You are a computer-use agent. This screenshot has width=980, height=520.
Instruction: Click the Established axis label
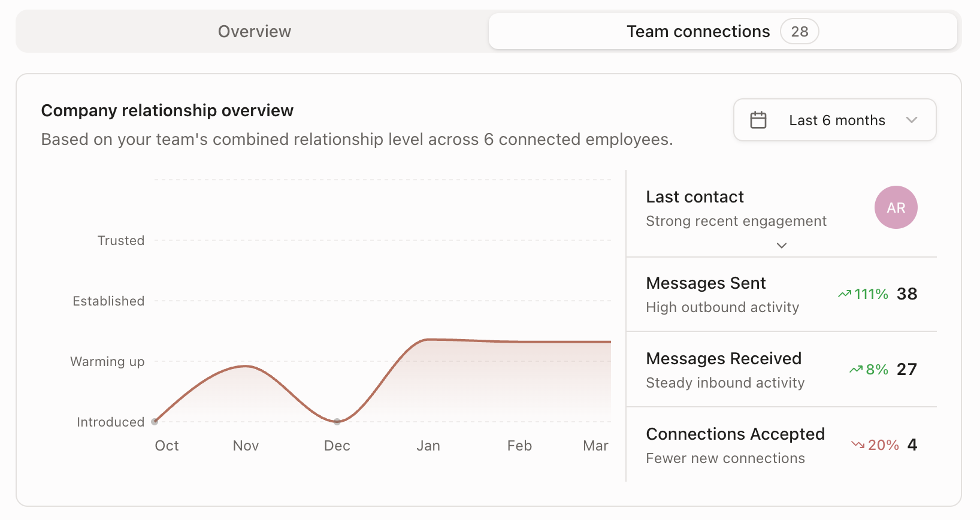click(108, 301)
